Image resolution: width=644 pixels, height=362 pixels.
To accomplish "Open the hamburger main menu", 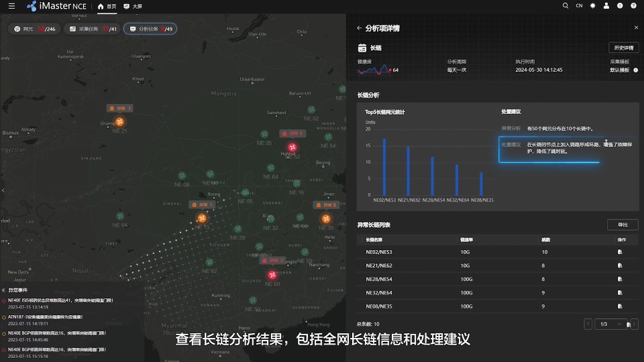I will tap(11, 6).
